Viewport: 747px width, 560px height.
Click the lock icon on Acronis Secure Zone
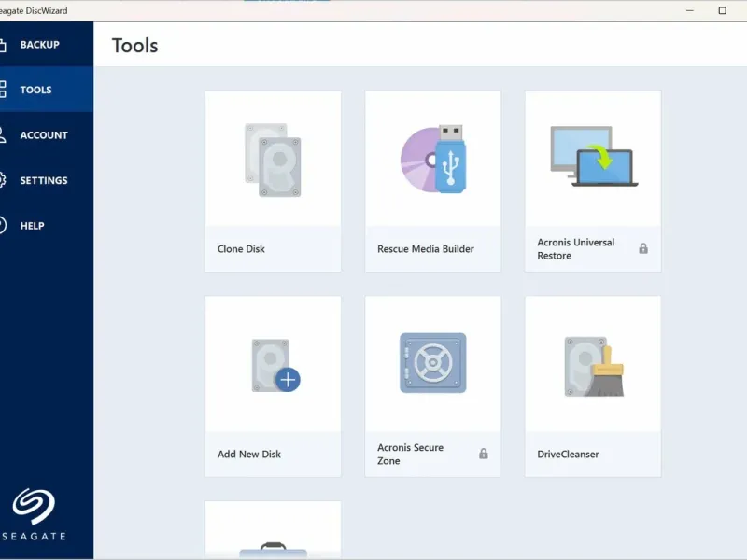[x=484, y=454]
